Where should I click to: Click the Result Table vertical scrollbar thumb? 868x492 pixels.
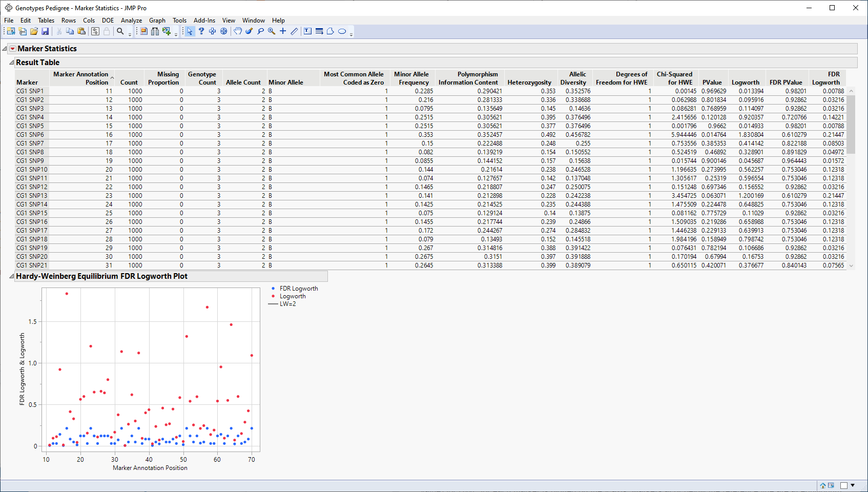pyautogui.click(x=851, y=125)
